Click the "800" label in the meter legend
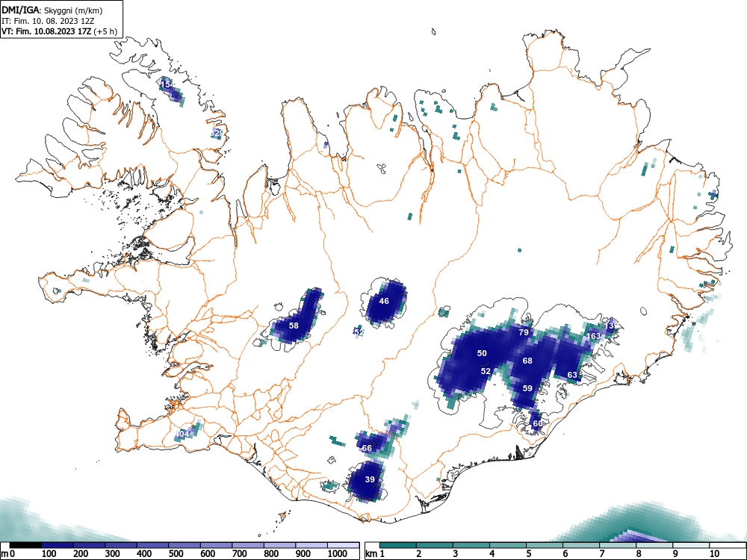747x560 pixels. tap(271, 554)
